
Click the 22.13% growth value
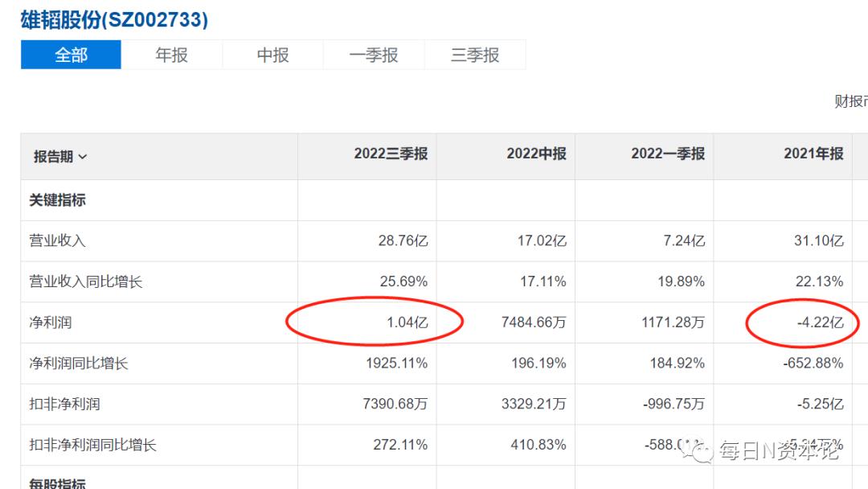click(819, 281)
